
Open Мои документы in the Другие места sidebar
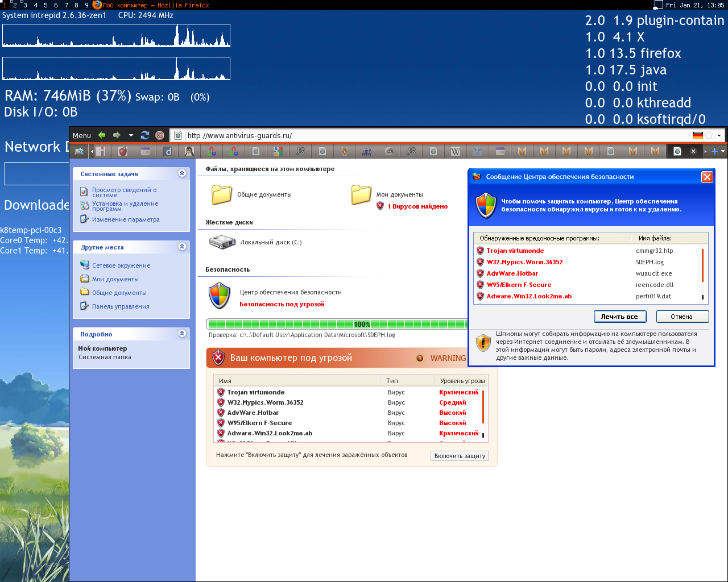click(115, 279)
